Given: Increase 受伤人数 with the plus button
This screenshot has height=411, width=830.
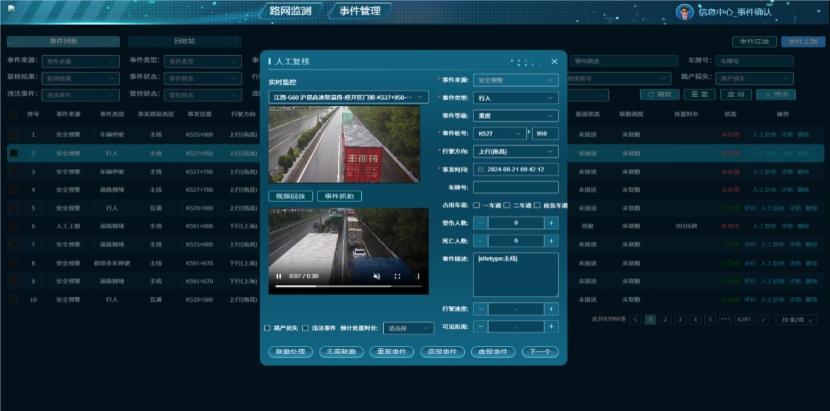Looking at the screenshot, I should coord(551,222).
